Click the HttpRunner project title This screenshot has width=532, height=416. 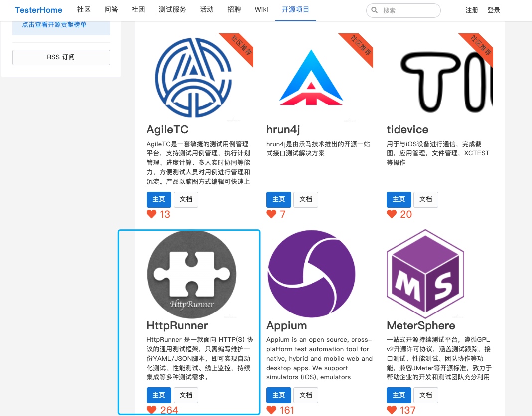pos(177,325)
